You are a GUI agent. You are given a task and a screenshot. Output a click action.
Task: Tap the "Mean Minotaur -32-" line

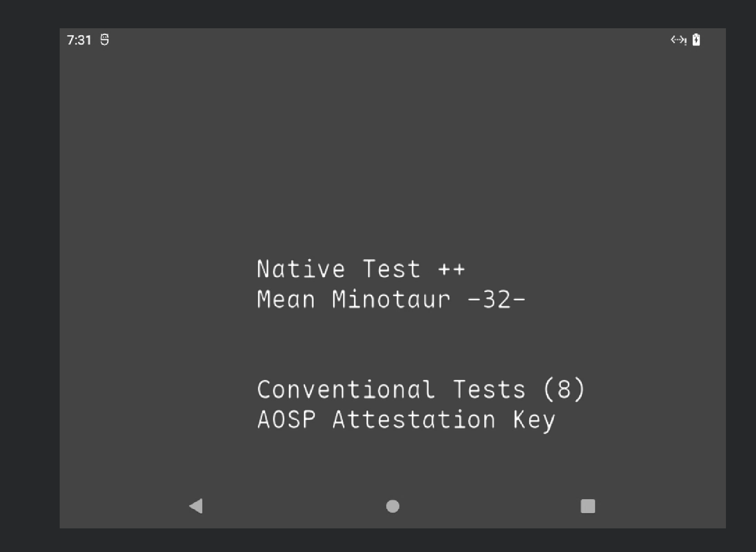(x=391, y=300)
